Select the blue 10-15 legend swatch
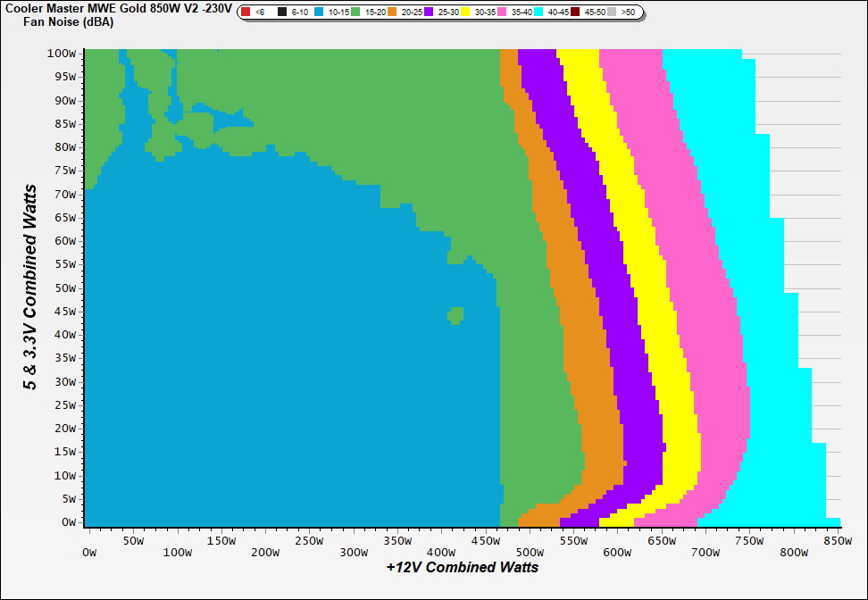868x600 pixels. click(319, 12)
